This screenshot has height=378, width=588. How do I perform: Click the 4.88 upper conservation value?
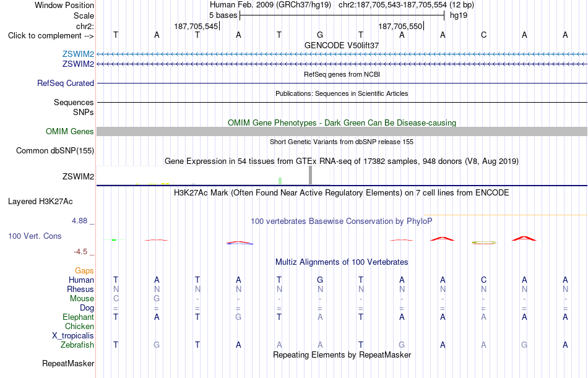[79, 220]
